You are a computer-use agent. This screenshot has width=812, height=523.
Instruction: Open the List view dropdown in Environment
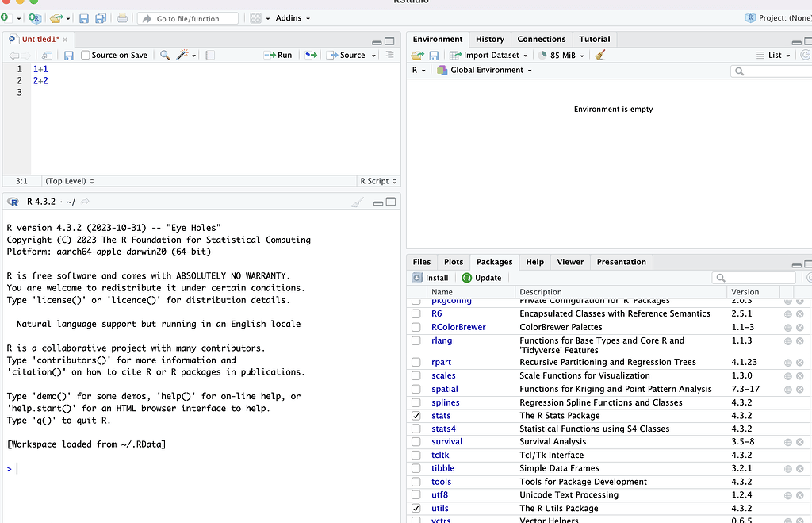[x=774, y=55]
